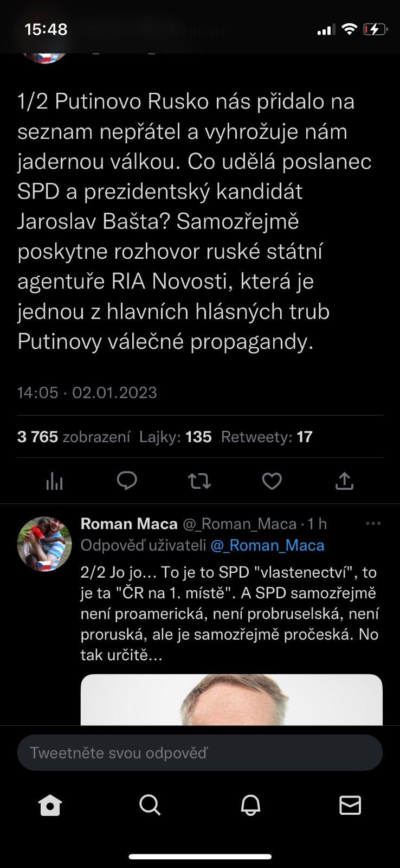View Lajky: 135 list
Screen dimensions: 400x868
[175, 437]
